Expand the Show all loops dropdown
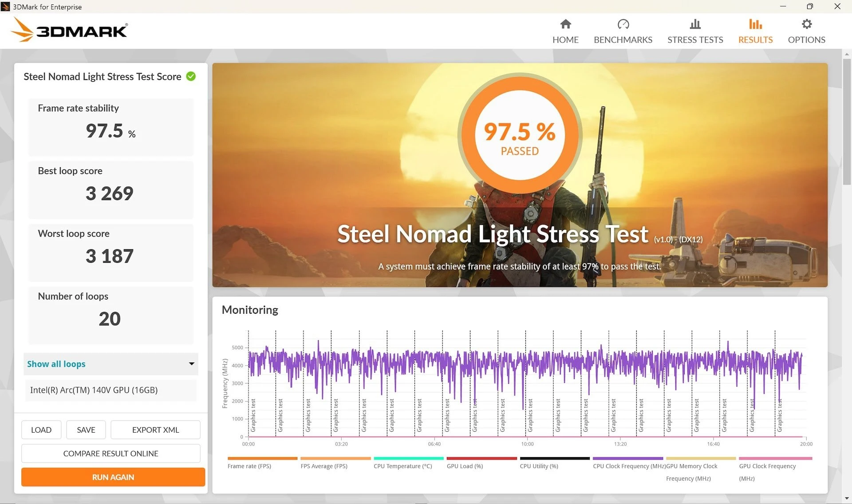The height and width of the screenshot is (504, 852). pyautogui.click(x=110, y=364)
